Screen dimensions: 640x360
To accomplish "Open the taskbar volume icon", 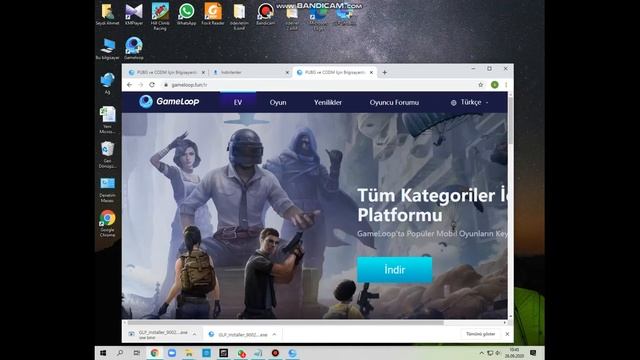I will click(x=498, y=353).
